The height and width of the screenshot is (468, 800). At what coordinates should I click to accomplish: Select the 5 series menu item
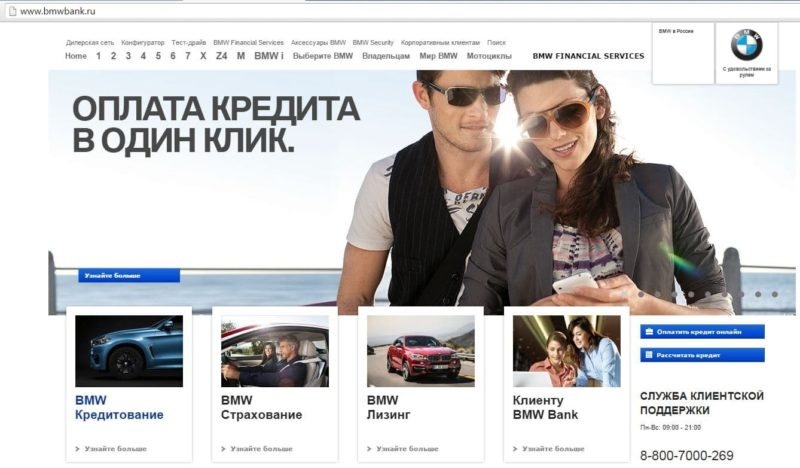point(158,56)
